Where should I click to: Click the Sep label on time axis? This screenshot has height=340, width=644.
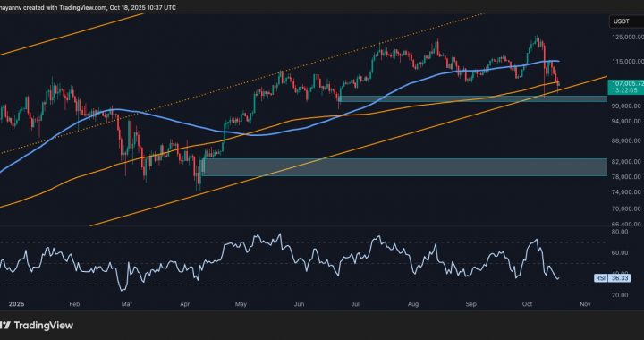click(x=471, y=304)
